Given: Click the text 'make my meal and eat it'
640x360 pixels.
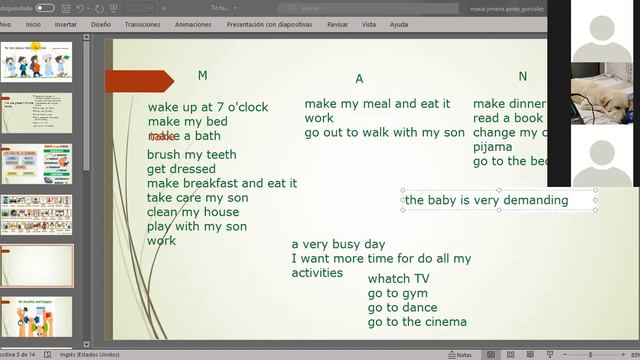Looking at the screenshot, I should [377, 104].
